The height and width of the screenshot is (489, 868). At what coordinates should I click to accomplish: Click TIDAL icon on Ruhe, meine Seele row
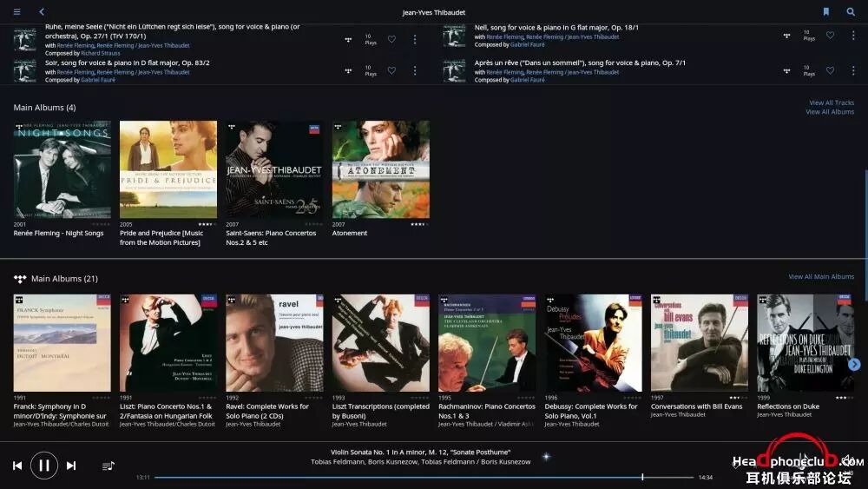coord(348,40)
